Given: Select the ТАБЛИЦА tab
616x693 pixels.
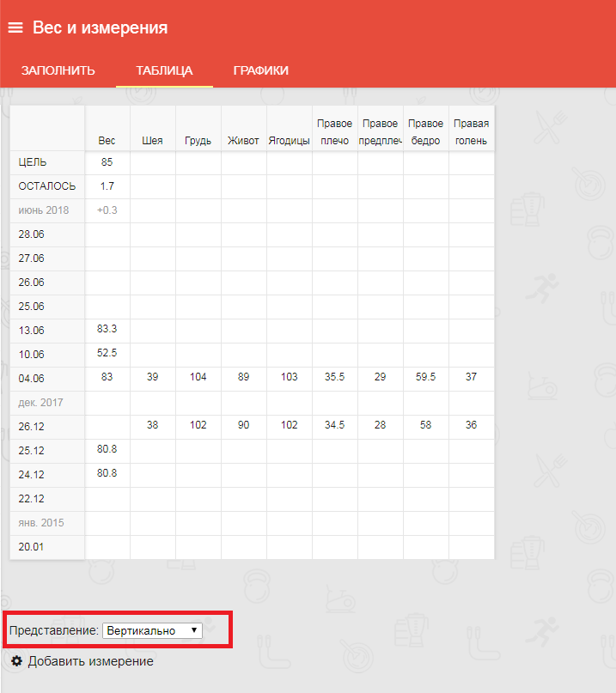Looking at the screenshot, I should coord(164,70).
